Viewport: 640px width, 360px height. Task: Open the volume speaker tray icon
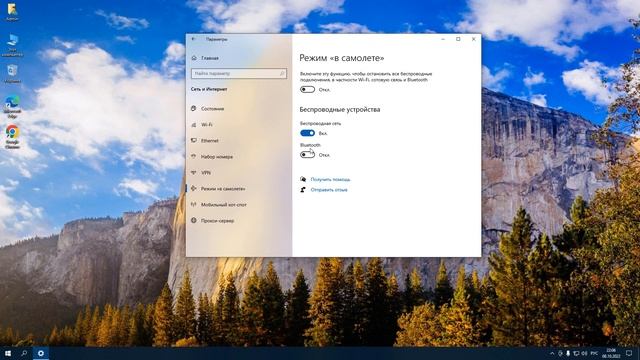coord(584,353)
